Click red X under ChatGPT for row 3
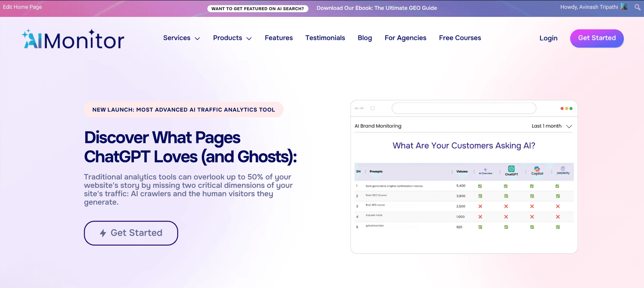 pyautogui.click(x=506, y=206)
